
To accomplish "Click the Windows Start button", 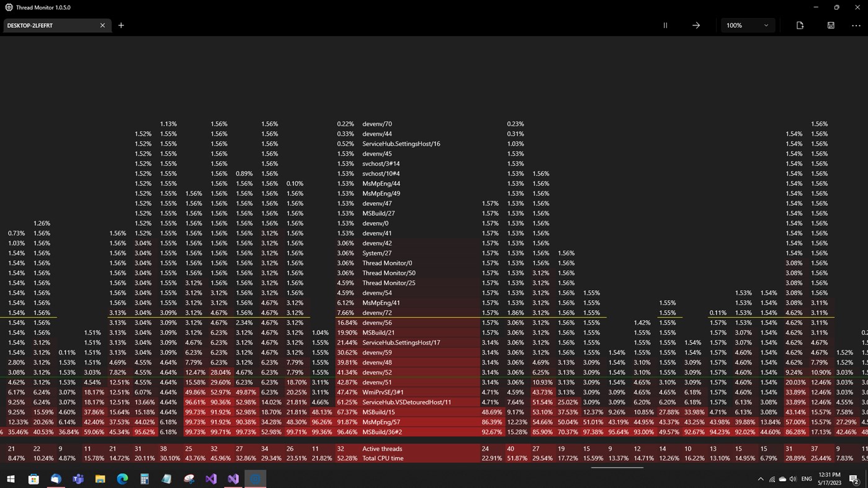I will (x=12, y=478).
